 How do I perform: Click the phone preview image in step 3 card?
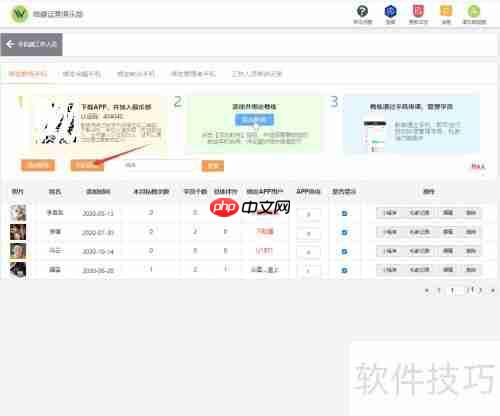point(375,137)
